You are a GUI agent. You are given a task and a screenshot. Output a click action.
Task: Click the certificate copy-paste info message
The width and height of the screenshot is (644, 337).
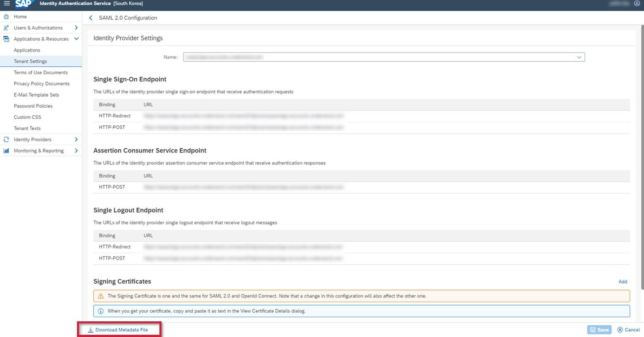point(362,311)
